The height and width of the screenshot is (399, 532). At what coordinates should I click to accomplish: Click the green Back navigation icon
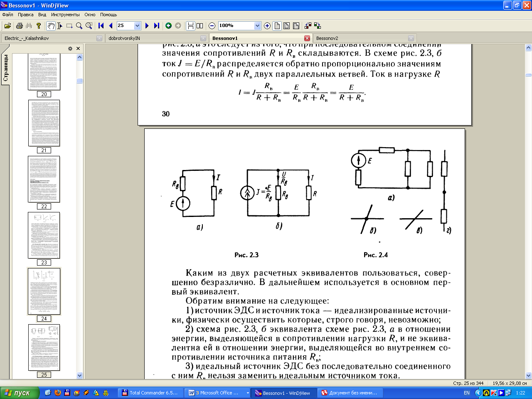pos(168,26)
